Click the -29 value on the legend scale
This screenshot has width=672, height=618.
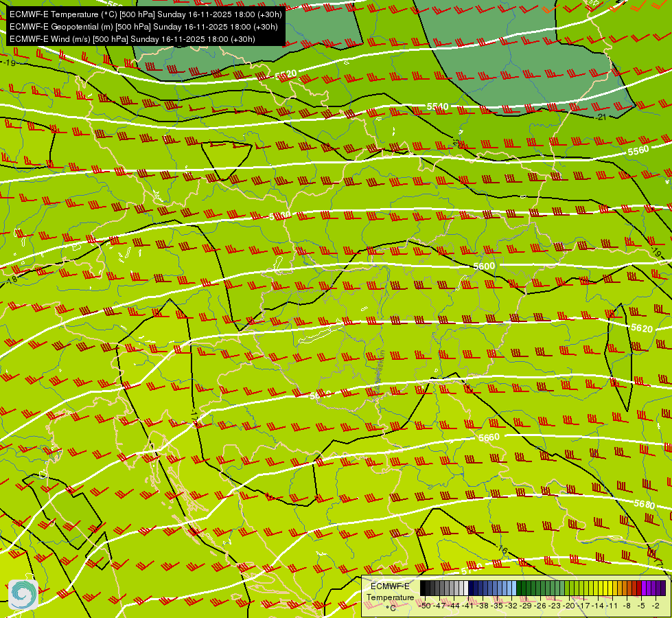(x=525, y=606)
